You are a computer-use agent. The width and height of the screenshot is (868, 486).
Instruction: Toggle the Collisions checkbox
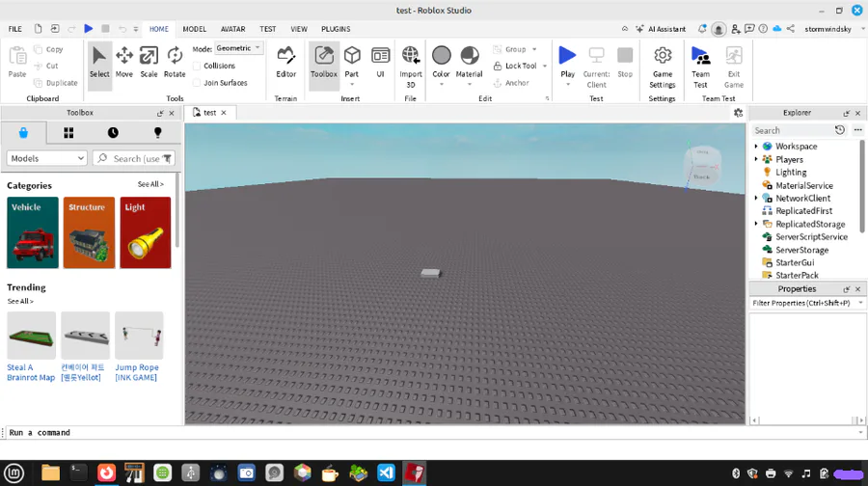pyautogui.click(x=197, y=66)
